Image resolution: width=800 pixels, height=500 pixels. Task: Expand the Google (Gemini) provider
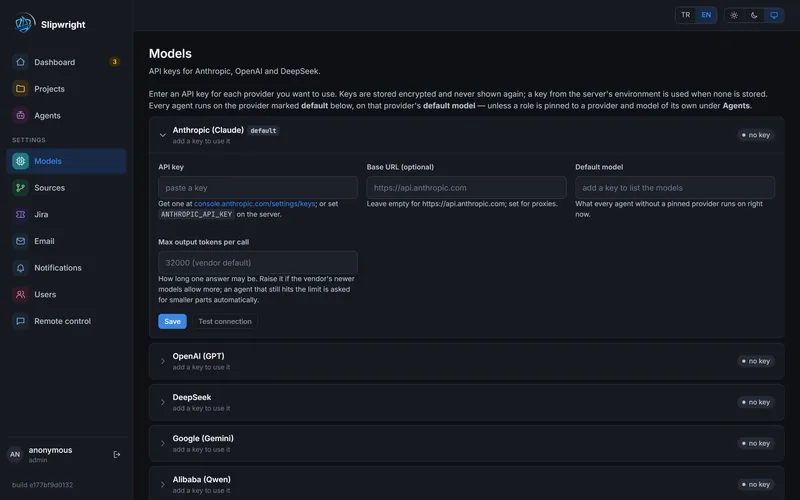163,443
